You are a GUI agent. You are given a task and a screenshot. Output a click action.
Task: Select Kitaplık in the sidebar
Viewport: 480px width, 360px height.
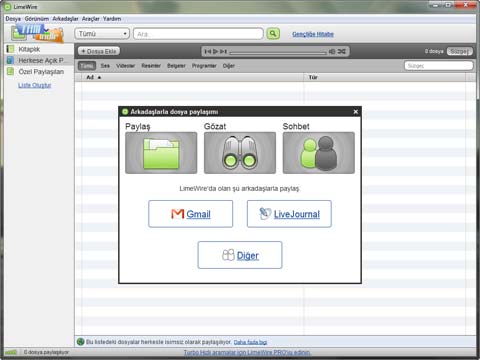pyautogui.click(x=39, y=49)
